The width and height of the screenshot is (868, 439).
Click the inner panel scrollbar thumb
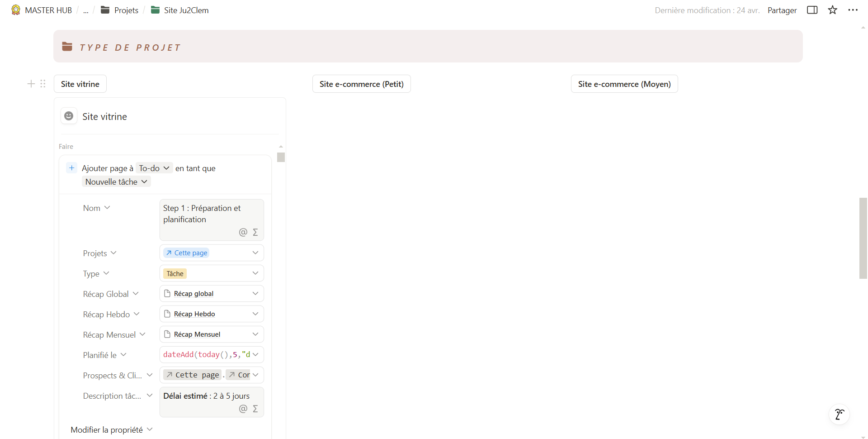(x=281, y=157)
